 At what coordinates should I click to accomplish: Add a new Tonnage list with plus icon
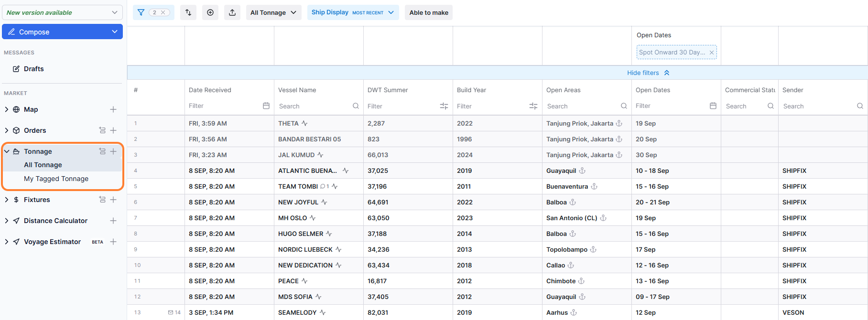(113, 151)
